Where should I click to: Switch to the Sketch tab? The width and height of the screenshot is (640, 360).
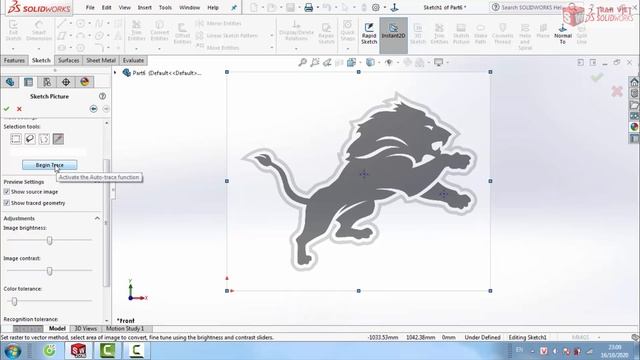pyautogui.click(x=41, y=60)
